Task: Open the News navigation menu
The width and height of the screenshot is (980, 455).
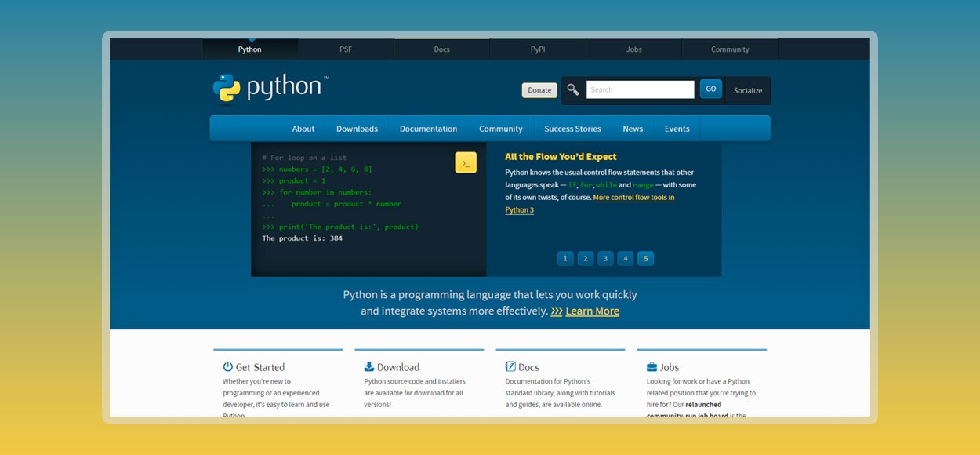Action: [x=633, y=129]
